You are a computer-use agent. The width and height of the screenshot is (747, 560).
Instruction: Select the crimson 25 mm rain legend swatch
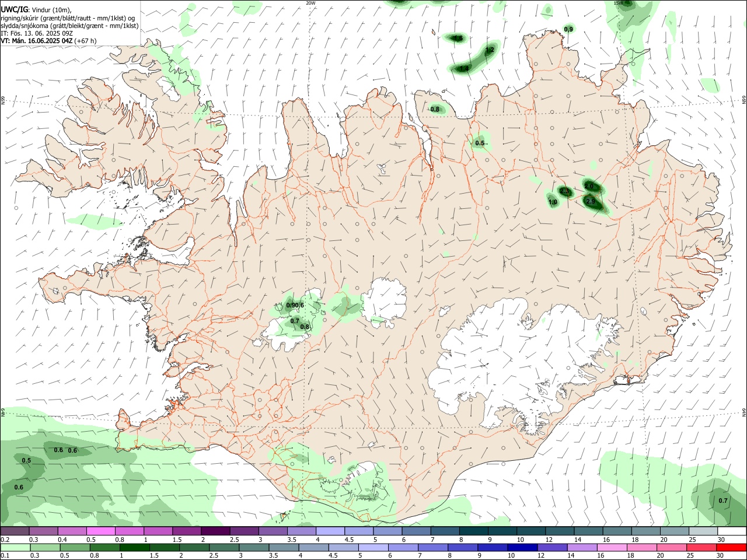[x=701, y=547]
